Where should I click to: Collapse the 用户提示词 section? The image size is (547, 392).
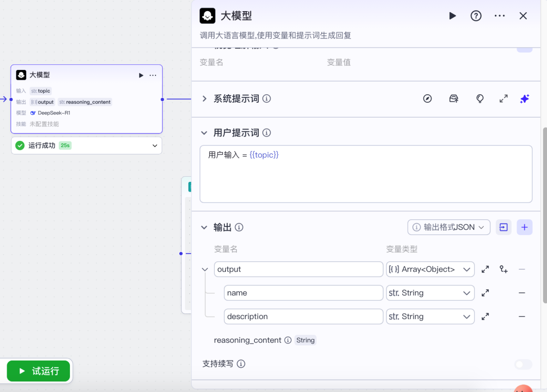[205, 133]
